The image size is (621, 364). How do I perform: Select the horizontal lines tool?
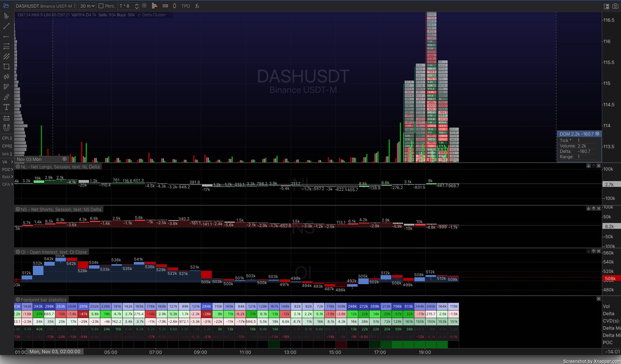pyautogui.click(x=6, y=46)
